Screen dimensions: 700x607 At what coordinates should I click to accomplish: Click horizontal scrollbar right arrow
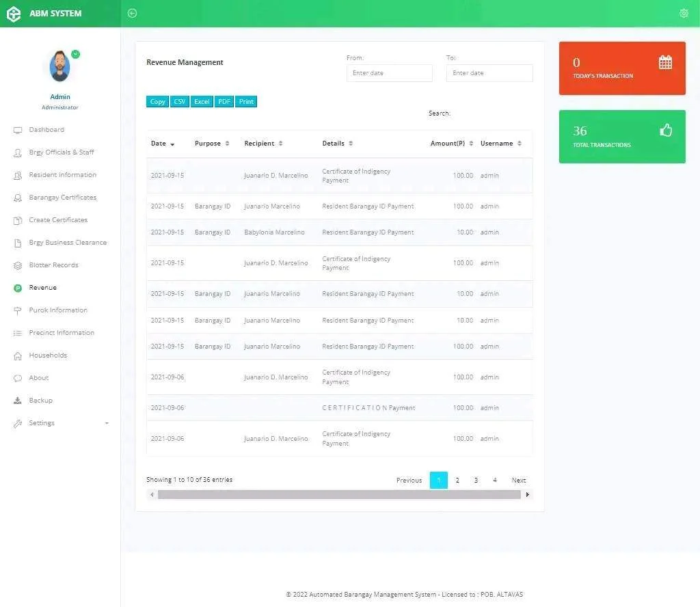point(528,494)
